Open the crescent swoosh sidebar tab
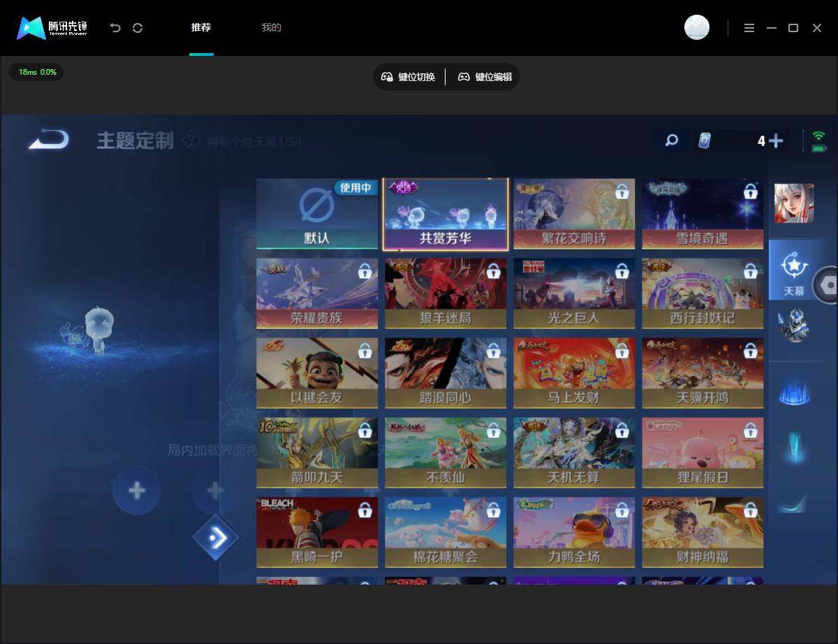The height and width of the screenshot is (644, 838). 793,504
